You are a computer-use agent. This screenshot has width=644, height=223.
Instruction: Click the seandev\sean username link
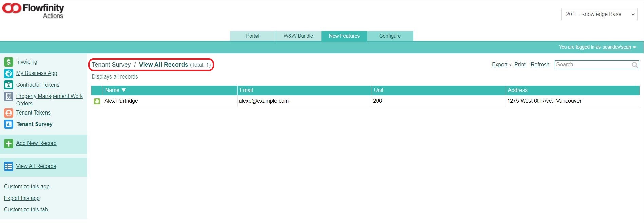[617, 47]
